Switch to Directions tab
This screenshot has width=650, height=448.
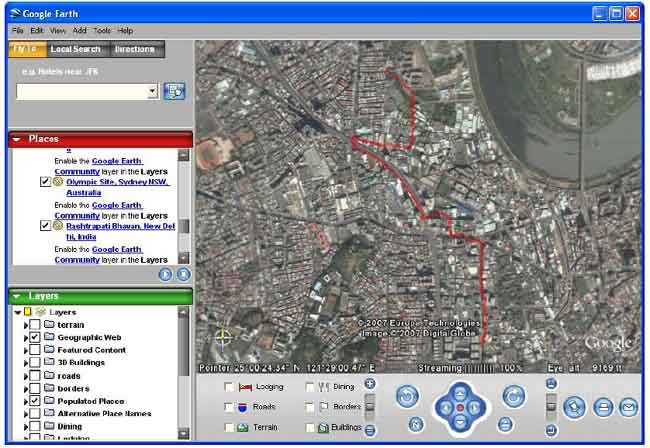(x=135, y=49)
